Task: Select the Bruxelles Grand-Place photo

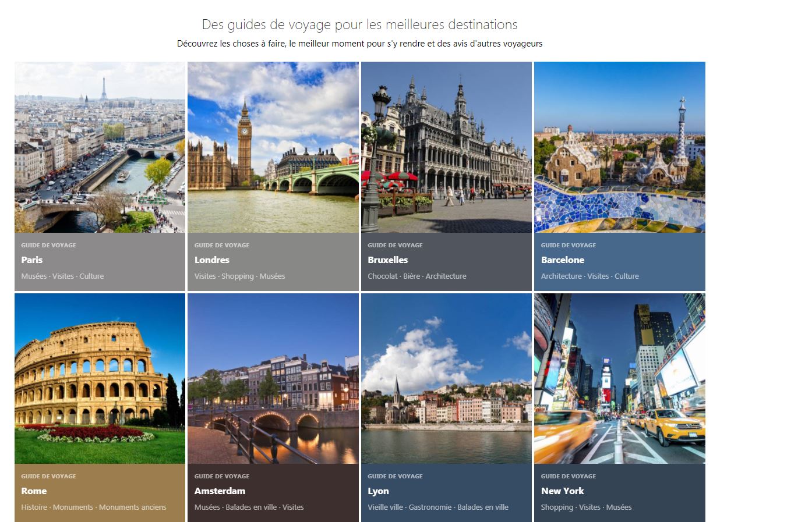Action: click(446, 147)
